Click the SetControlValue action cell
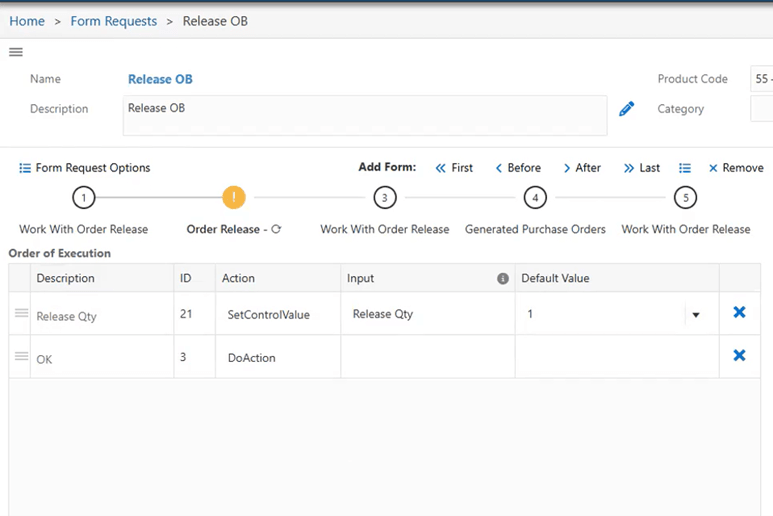The image size is (773, 516). coord(278,314)
